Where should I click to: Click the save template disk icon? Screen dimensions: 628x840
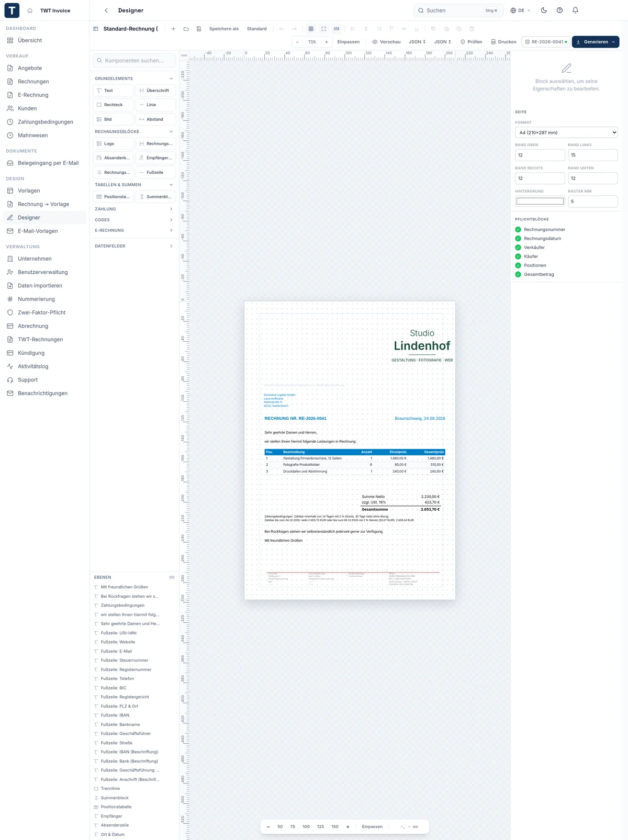click(199, 29)
